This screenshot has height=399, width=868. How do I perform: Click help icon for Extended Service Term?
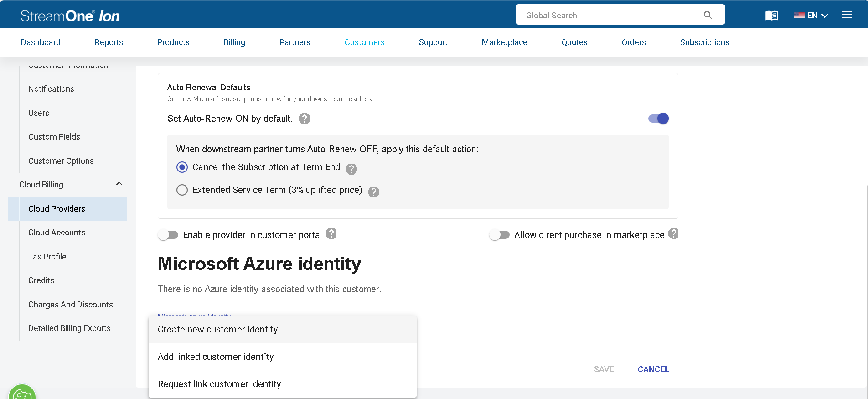(374, 192)
